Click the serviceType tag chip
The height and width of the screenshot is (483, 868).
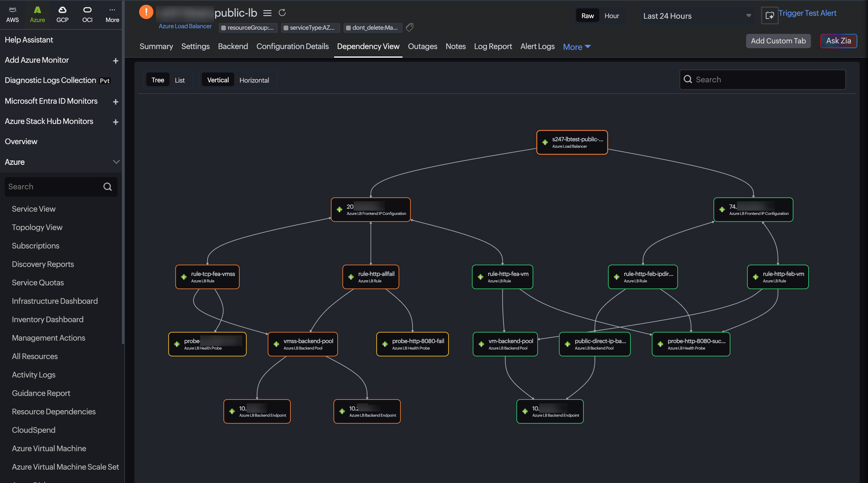tap(310, 28)
